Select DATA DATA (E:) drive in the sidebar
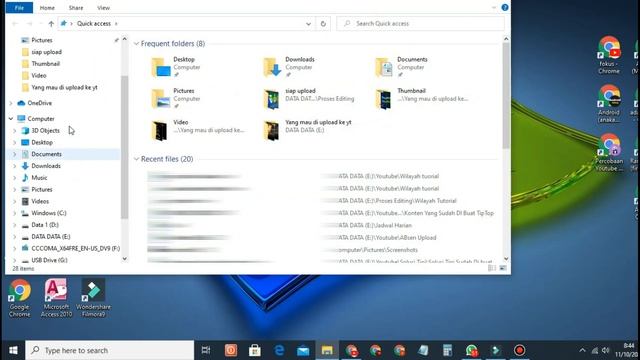The height and width of the screenshot is (360, 640). coord(51,237)
